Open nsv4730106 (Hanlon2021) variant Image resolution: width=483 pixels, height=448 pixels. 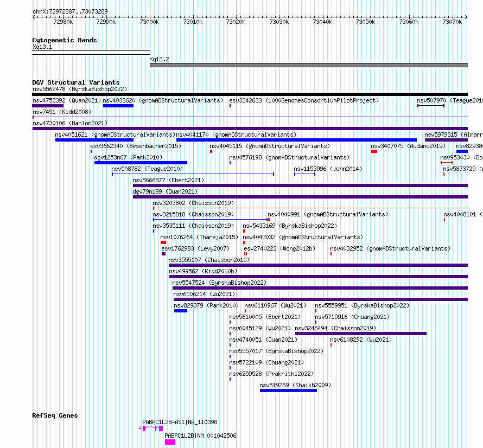pos(70,124)
